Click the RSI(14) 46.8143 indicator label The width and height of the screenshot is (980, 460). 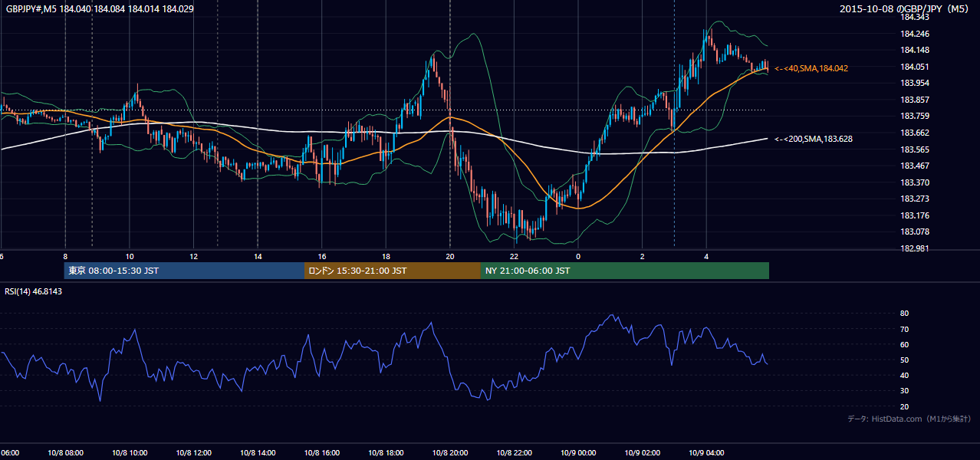(x=34, y=291)
